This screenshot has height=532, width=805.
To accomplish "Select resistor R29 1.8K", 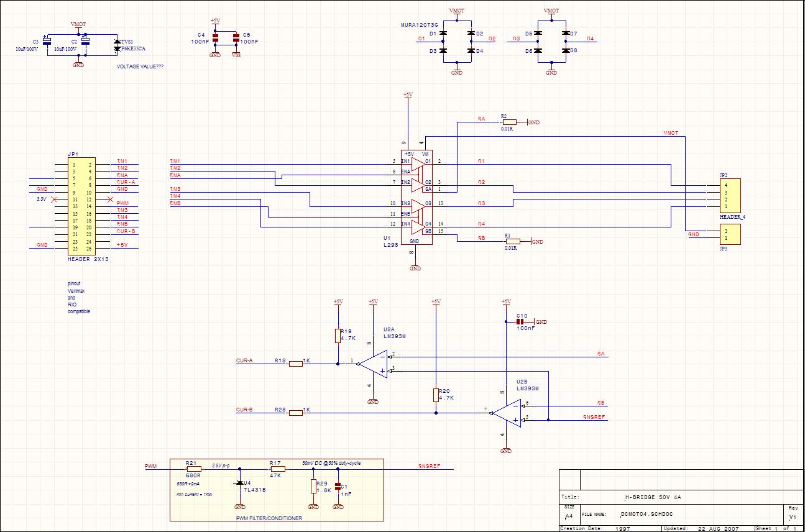I will click(x=313, y=486).
